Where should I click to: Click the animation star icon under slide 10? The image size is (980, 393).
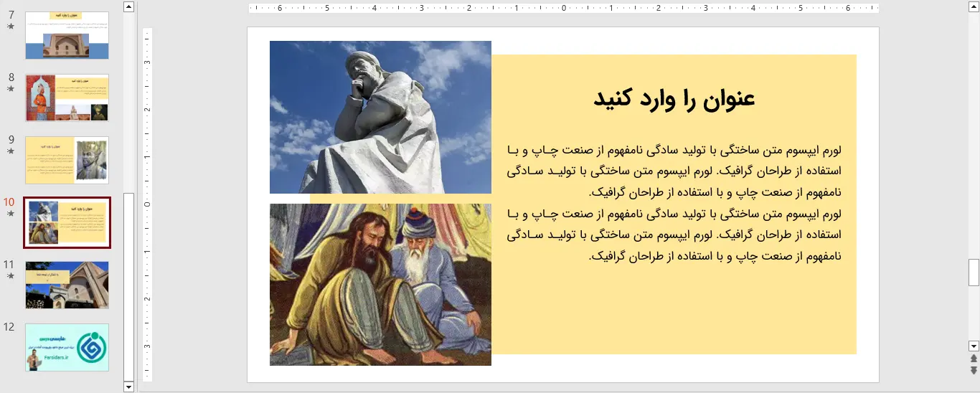coord(10,214)
